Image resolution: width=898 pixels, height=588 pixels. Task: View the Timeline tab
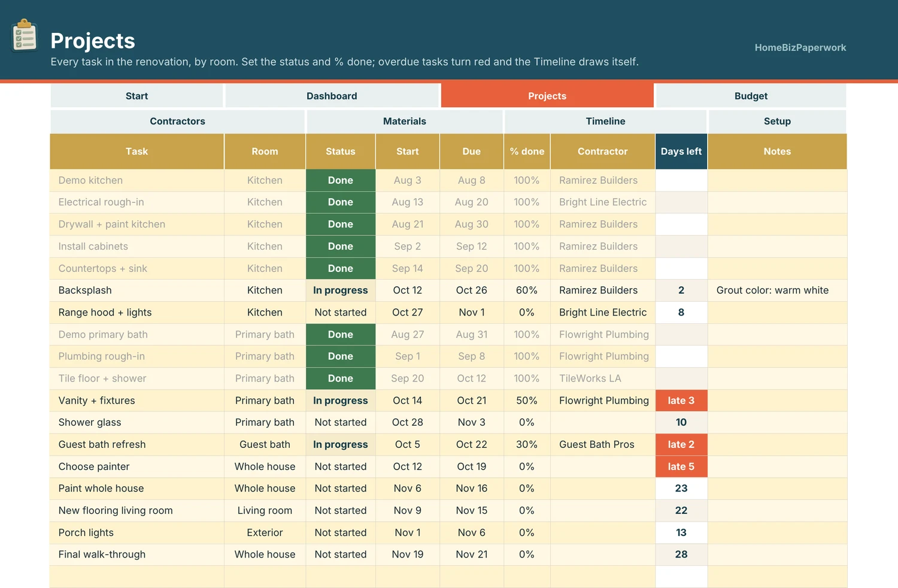pos(605,121)
